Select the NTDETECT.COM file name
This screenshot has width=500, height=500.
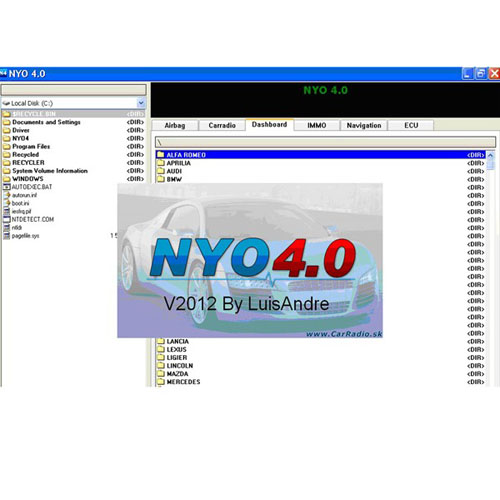click(x=33, y=219)
